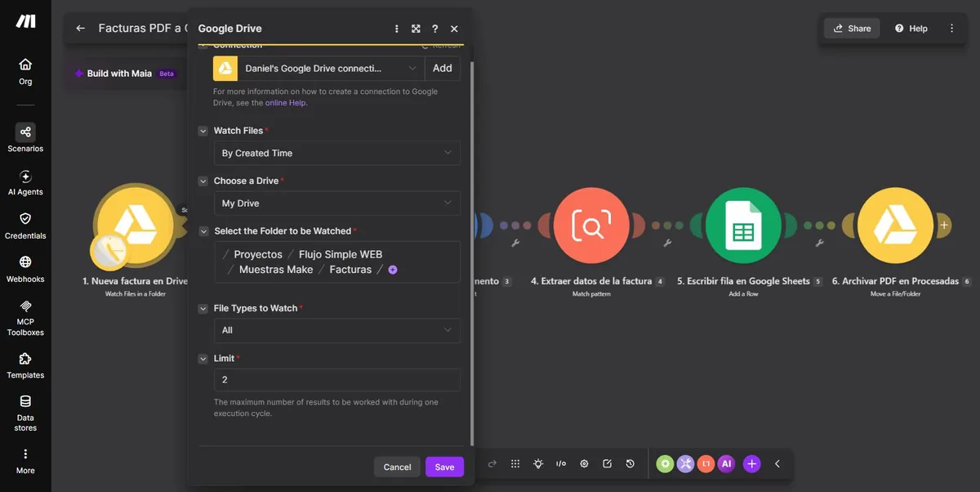980x492 pixels.
Task: Click the purple plus add favorite
Action: coord(752,463)
